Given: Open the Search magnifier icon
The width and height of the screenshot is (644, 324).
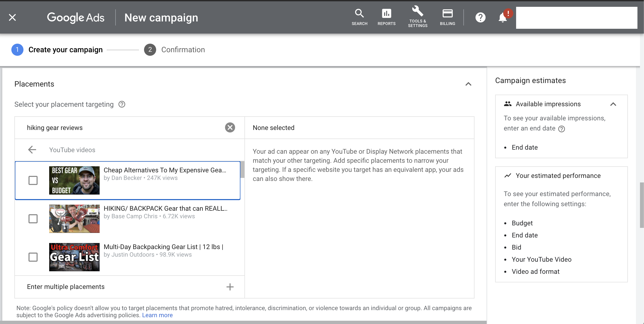Looking at the screenshot, I should click(x=359, y=17).
